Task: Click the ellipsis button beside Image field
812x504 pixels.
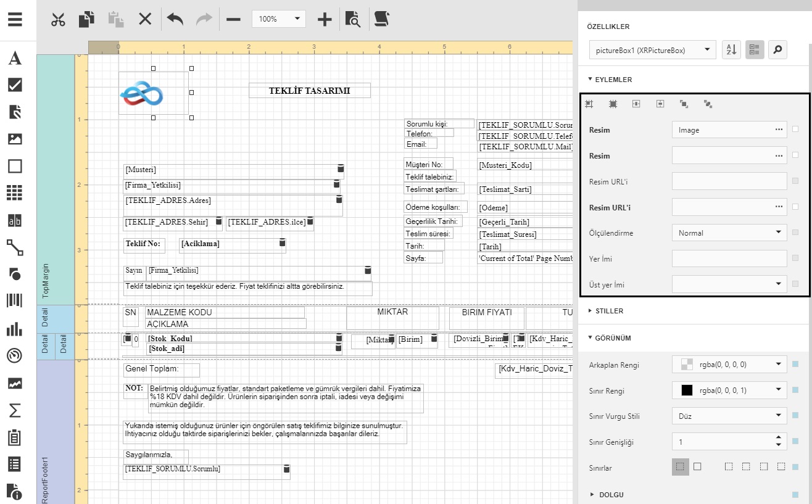Action: (779, 130)
